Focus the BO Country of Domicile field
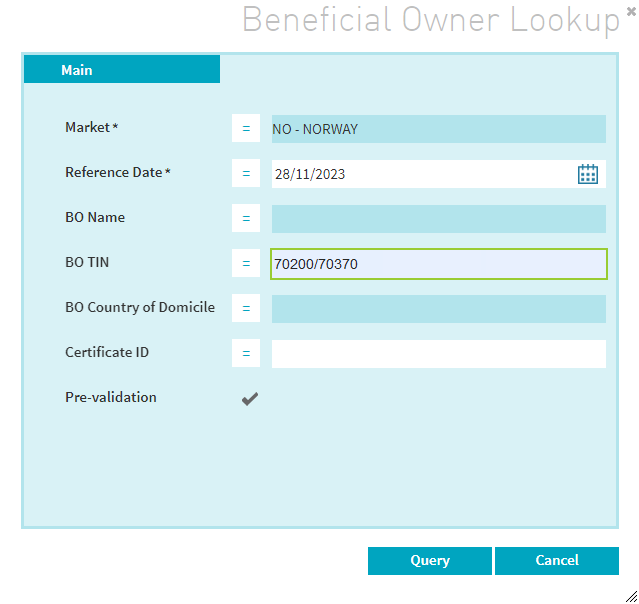The height and width of the screenshot is (604, 639). coord(438,309)
